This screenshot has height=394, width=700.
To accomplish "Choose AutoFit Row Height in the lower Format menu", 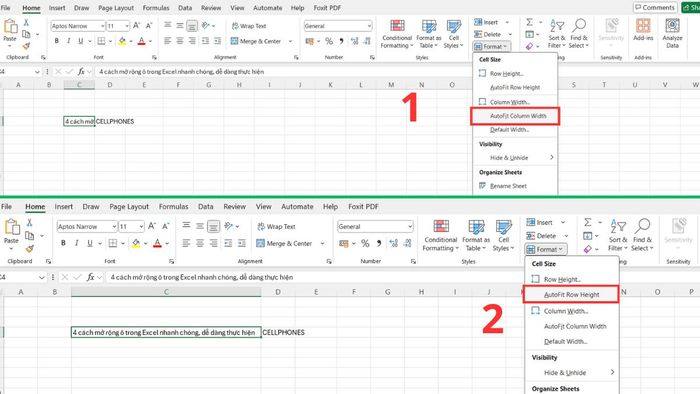I will [571, 294].
